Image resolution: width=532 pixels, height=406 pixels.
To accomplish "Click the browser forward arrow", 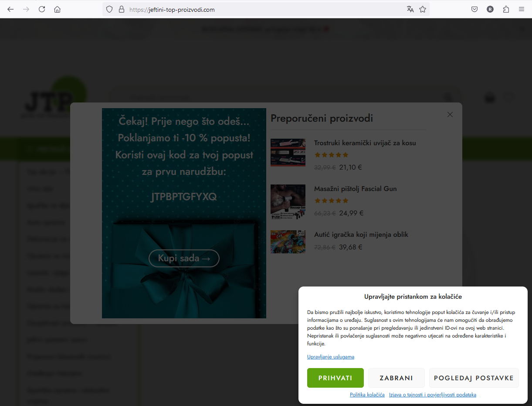I will [26, 9].
